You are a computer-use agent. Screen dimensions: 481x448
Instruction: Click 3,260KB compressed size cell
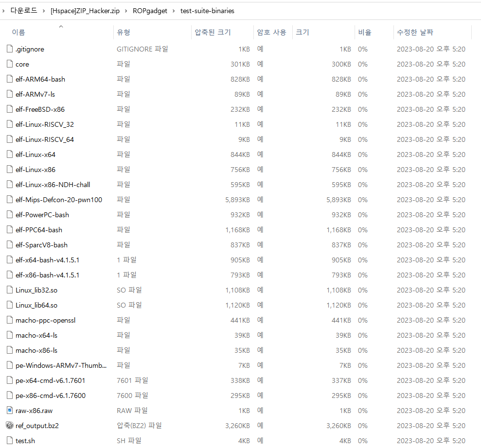click(x=237, y=426)
